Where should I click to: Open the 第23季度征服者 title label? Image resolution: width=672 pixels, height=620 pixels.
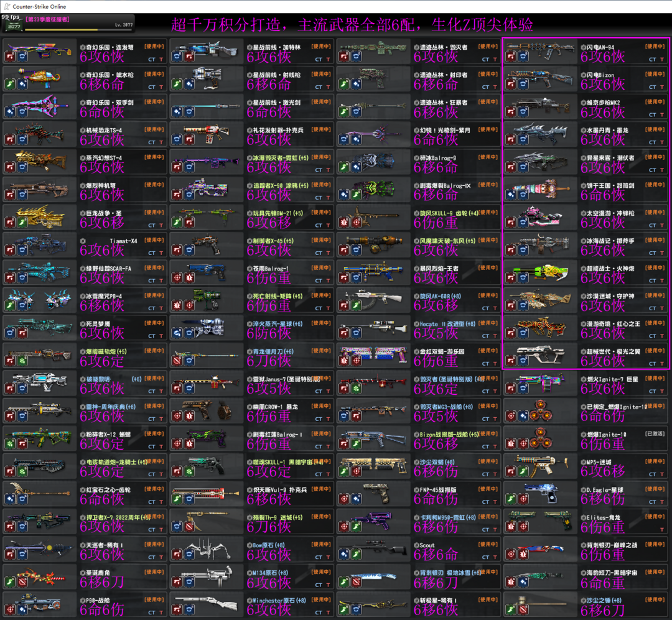[47, 20]
